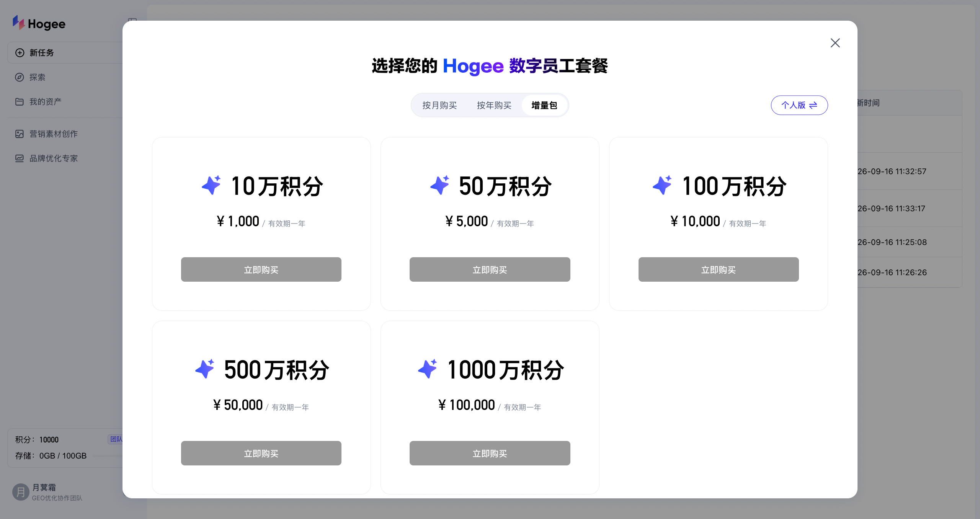Image resolution: width=980 pixels, height=519 pixels.
Task: Buy the 10万积分 package
Action: pyautogui.click(x=261, y=269)
